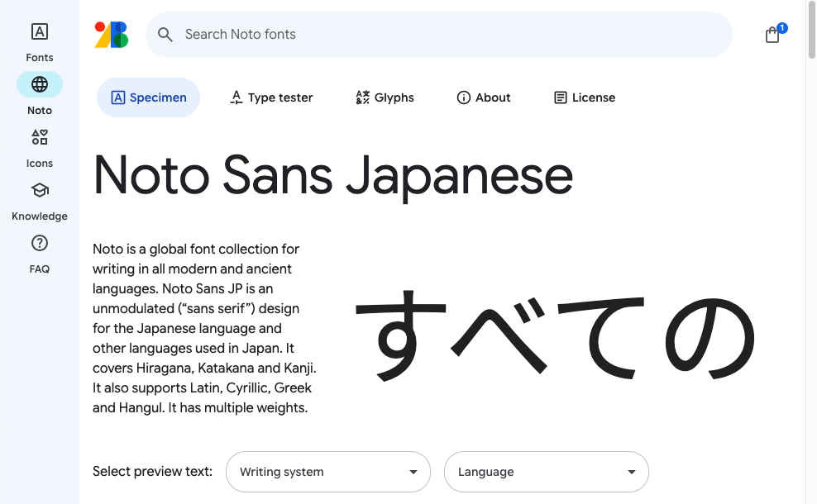Click the Noto Sans Japanese heading
The width and height of the screenshot is (817, 504).
(333, 176)
